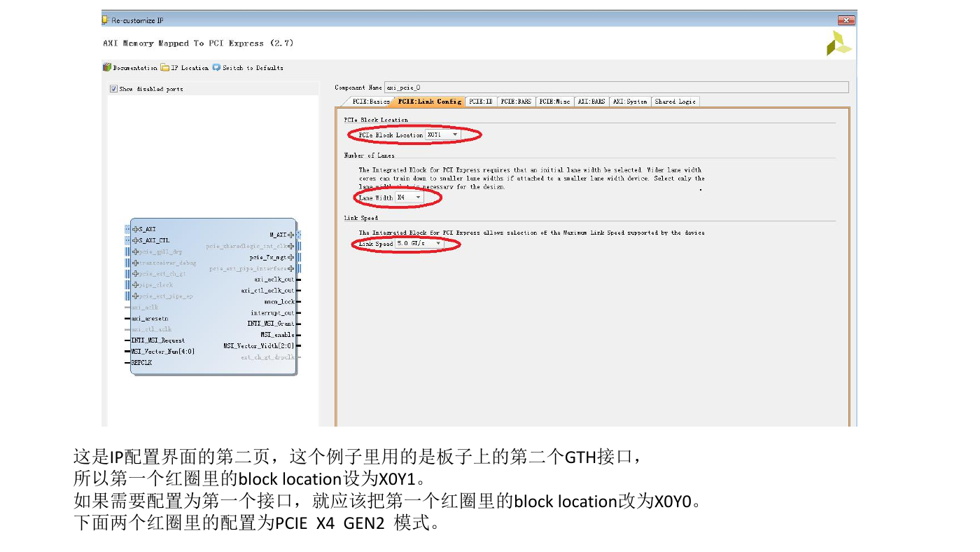Select the REFCLK port label

141,363
